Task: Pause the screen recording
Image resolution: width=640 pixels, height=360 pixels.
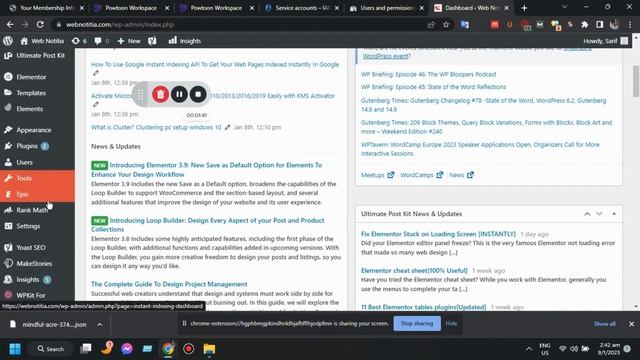Action: click(179, 94)
